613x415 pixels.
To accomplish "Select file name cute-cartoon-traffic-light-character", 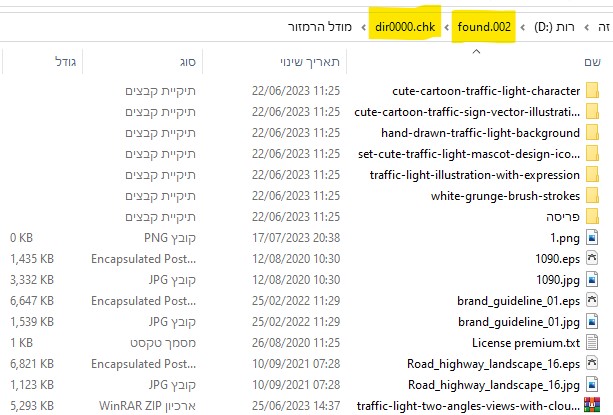I will point(486,91).
